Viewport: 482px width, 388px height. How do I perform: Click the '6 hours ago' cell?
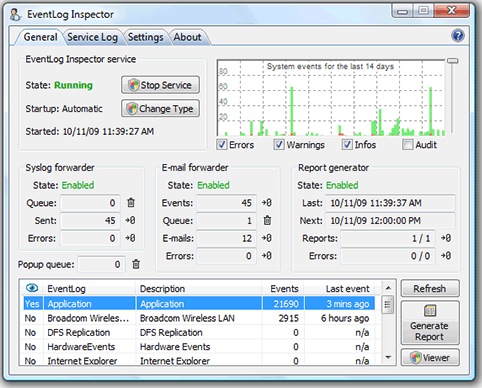pyautogui.click(x=340, y=318)
